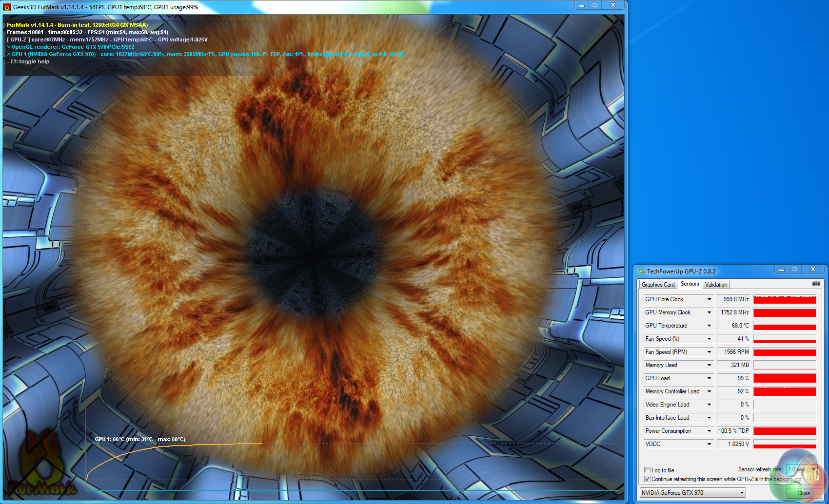Click the Memory Used value field
Viewport: 829px width, 504px height.
point(734,365)
